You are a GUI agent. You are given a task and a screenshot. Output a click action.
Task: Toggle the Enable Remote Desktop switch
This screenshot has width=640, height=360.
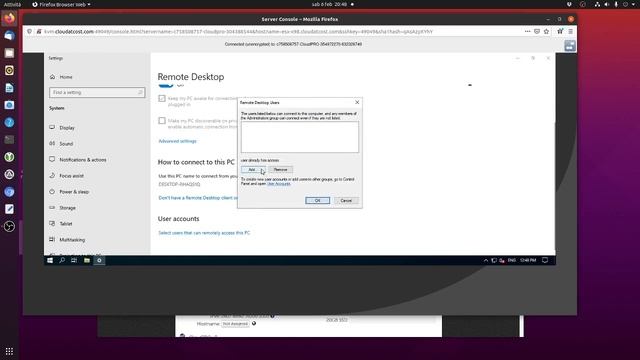166,85
